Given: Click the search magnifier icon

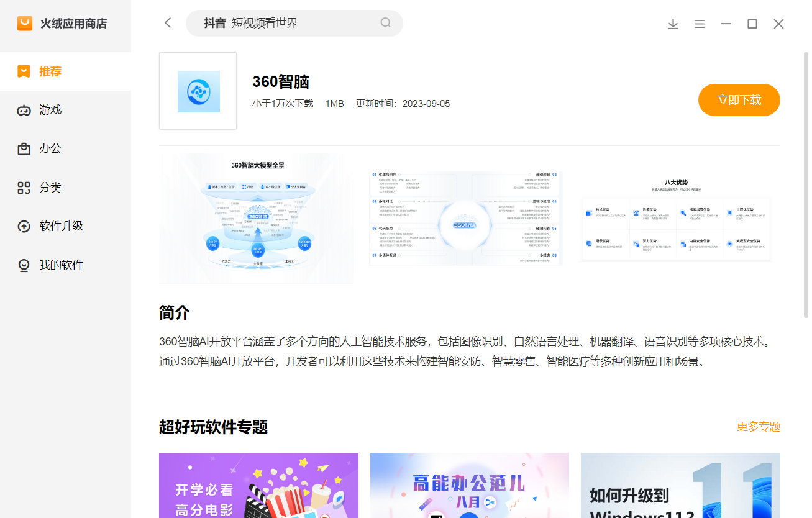Looking at the screenshot, I should 386,23.
